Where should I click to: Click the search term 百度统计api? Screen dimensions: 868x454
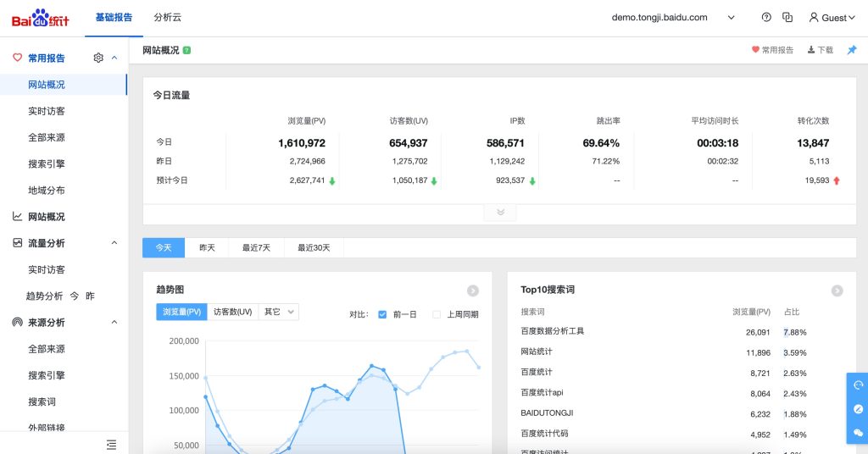pyautogui.click(x=542, y=393)
